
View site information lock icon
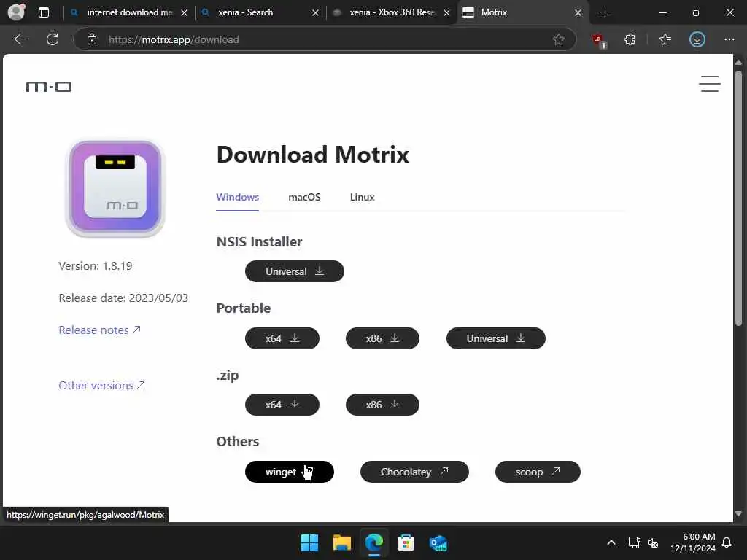[x=92, y=39]
